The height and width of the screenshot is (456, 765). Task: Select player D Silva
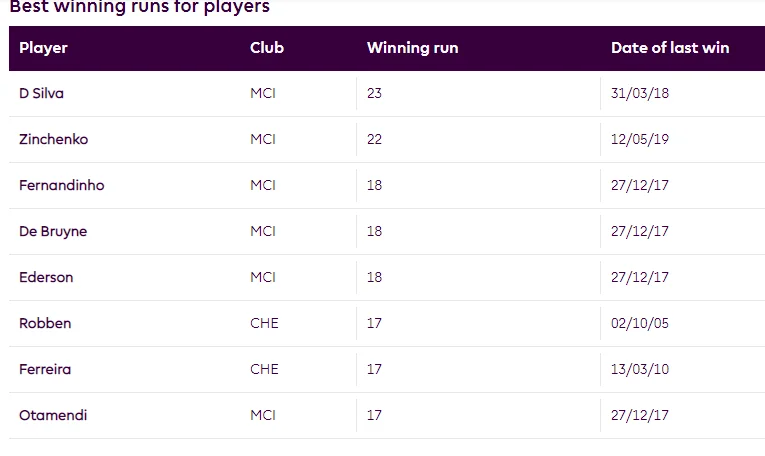[x=42, y=94]
